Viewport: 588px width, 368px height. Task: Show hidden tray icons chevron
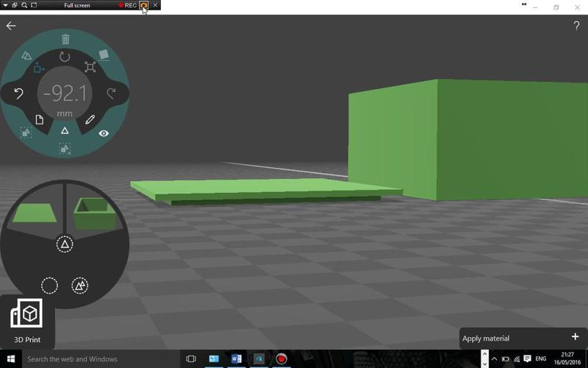pos(494,359)
